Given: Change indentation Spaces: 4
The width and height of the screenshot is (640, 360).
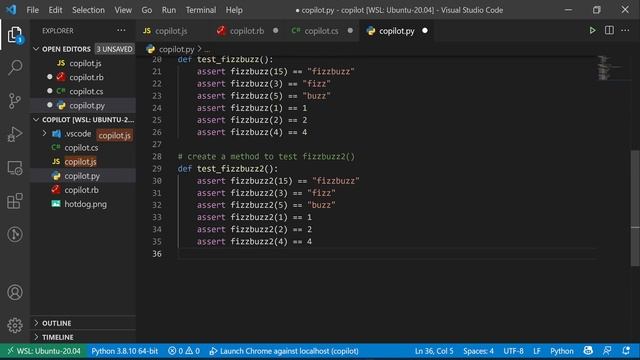Looking at the screenshot, I should (x=478, y=351).
